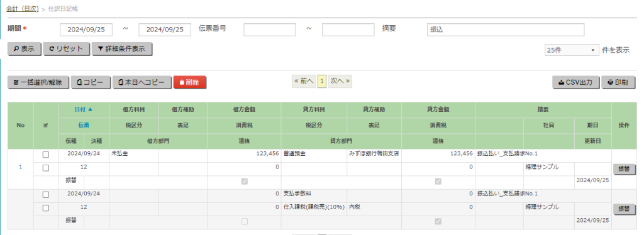Open 会計（日次） breadcrumb link
The image size is (644, 235).
23,9
